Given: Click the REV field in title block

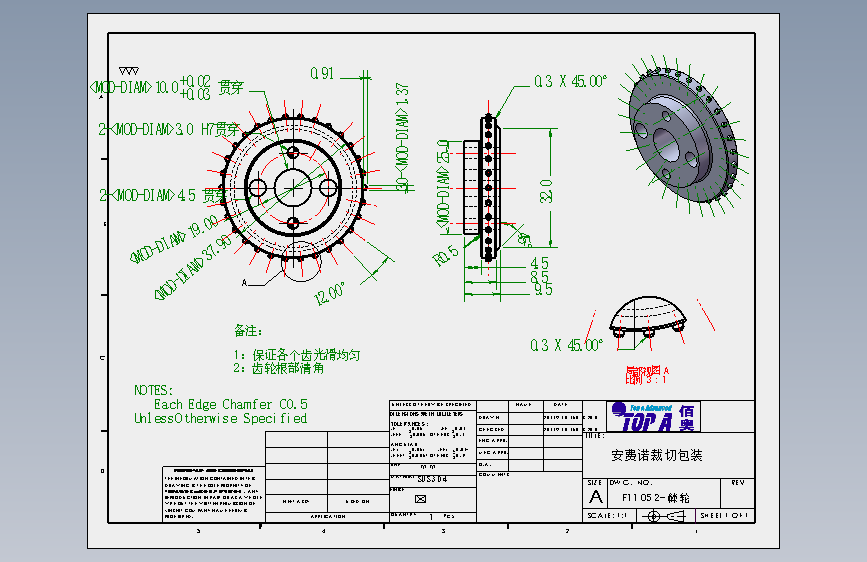Looking at the screenshot, I should [738, 482].
